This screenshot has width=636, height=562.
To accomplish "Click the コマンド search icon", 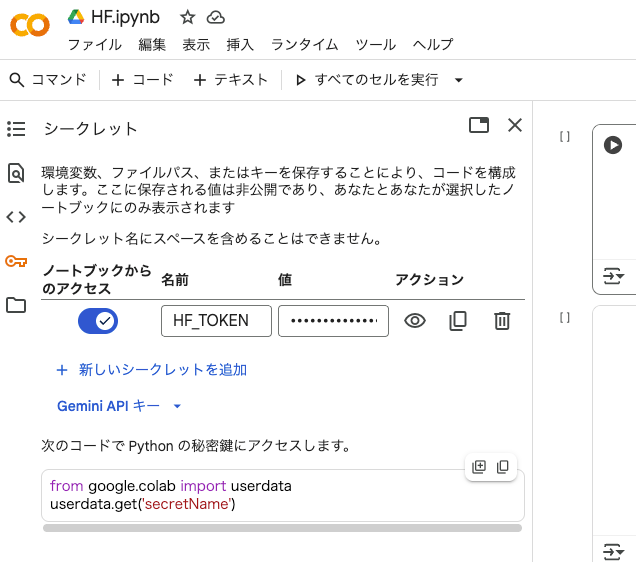I will pyautogui.click(x=17, y=80).
